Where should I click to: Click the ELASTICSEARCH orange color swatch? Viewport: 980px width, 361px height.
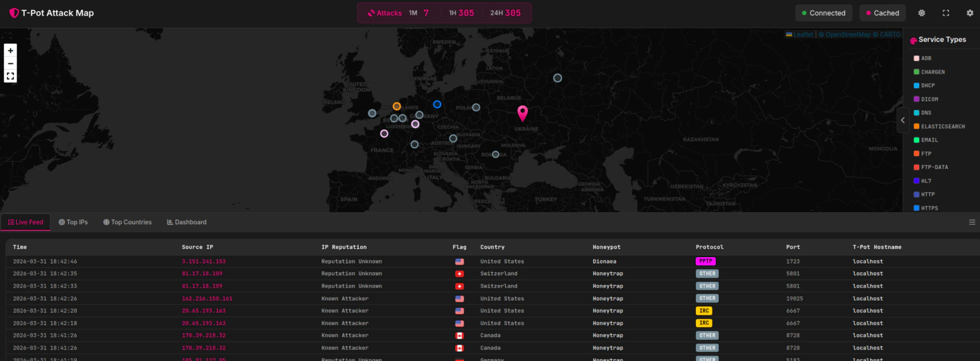pos(917,126)
